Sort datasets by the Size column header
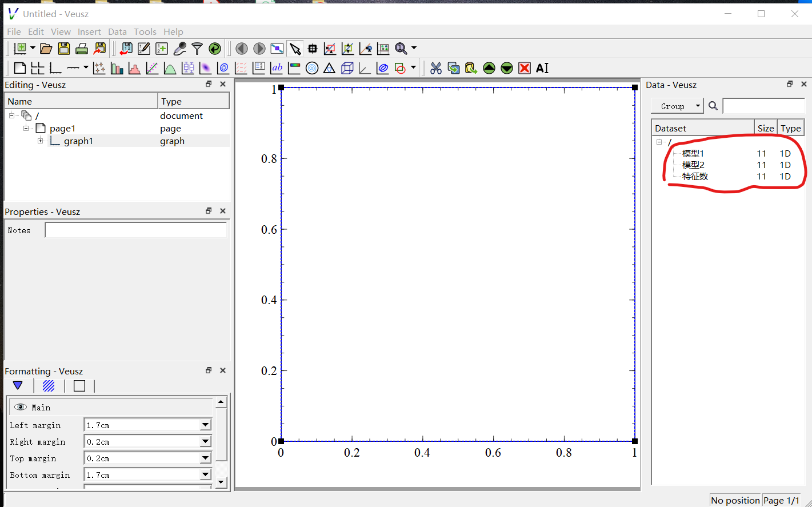Image resolution: width=812 pixels, height=507 pixels. (766, 128)
